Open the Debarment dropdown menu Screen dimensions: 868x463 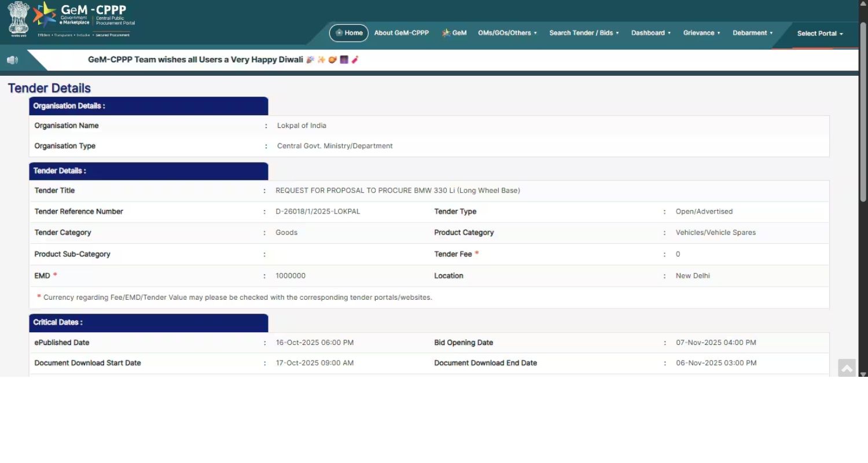point(752,33)
